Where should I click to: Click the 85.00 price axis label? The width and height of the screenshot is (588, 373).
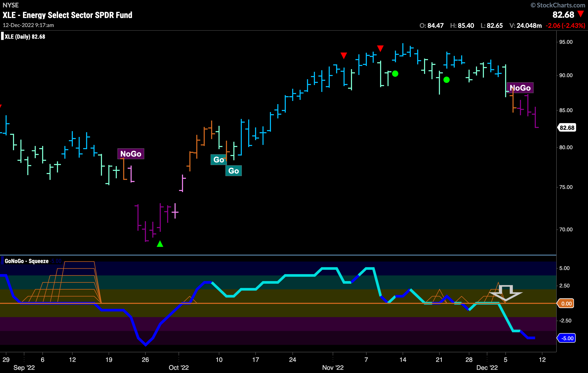tap(566, 110)
